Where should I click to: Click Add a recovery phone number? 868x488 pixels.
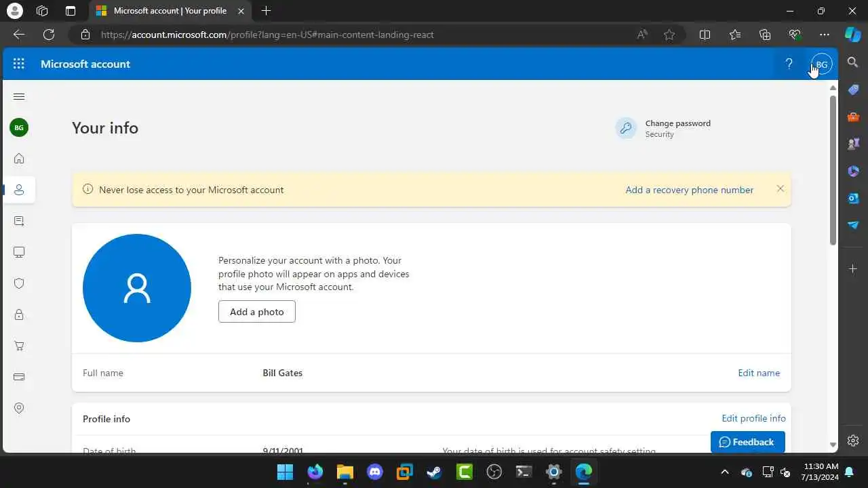689,190
